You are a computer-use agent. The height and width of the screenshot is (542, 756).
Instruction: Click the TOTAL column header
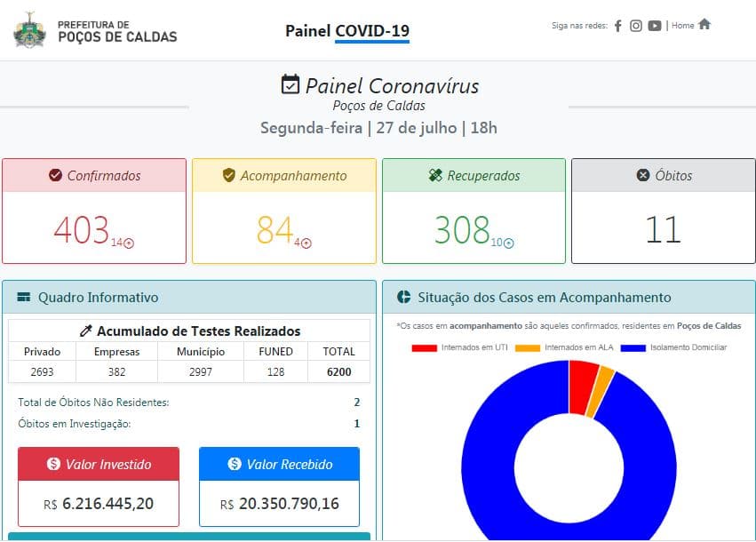(339, 352)
